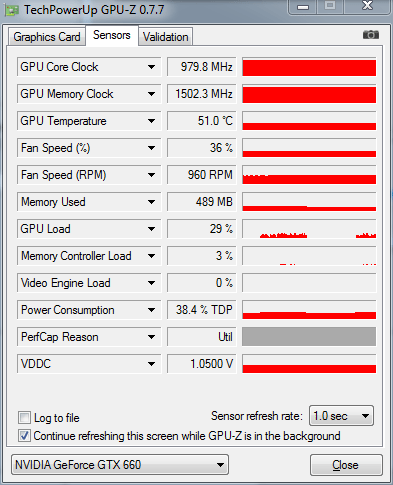Click the camera screenshot icon
393x485 pixels.
(x=371, y=35)
